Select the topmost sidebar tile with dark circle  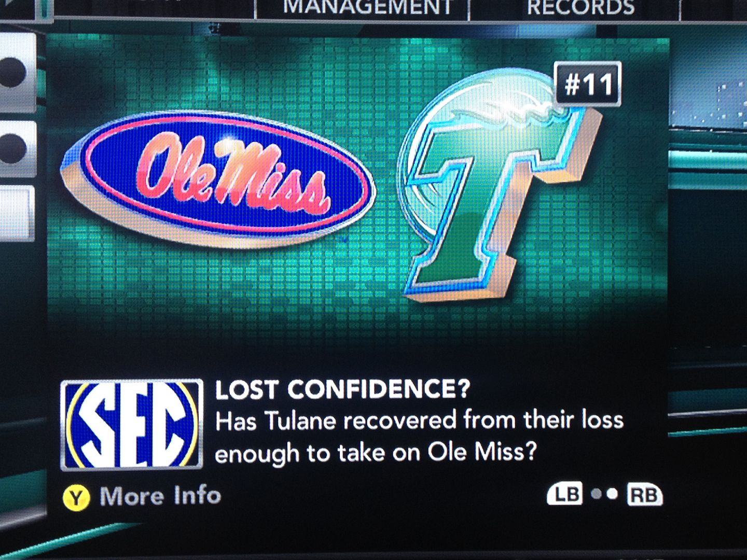(18, 72)
